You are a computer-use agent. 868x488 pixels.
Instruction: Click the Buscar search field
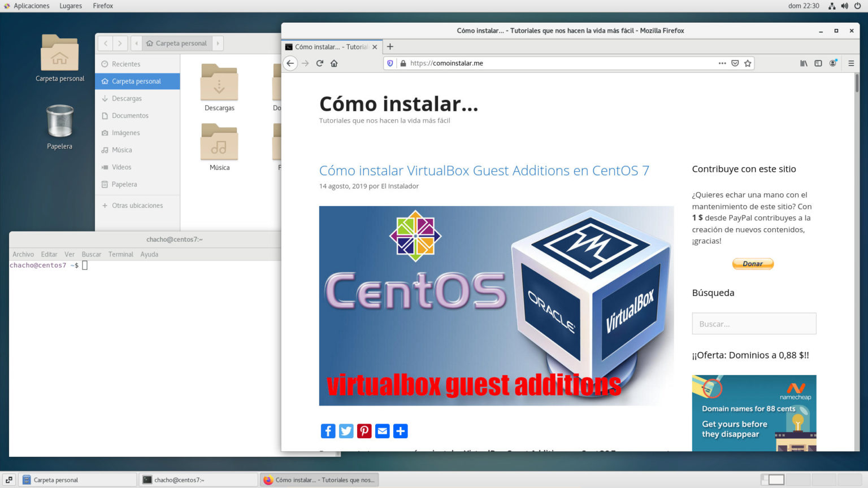click(754, 323)
